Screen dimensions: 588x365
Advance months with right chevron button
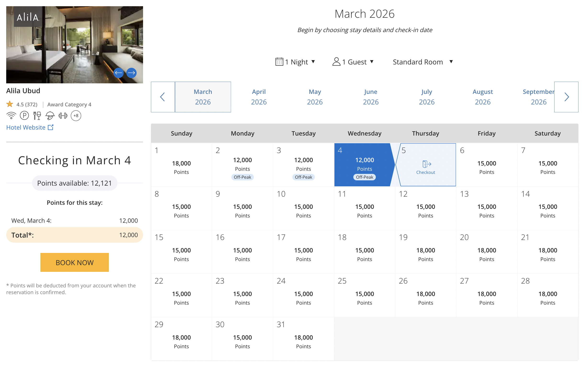pos(566,97)
